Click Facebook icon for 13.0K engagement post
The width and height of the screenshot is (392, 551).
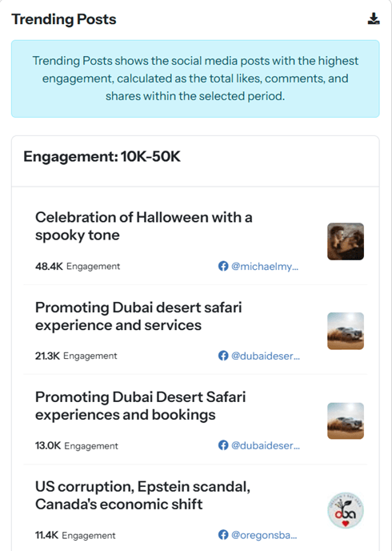point(223,445)
